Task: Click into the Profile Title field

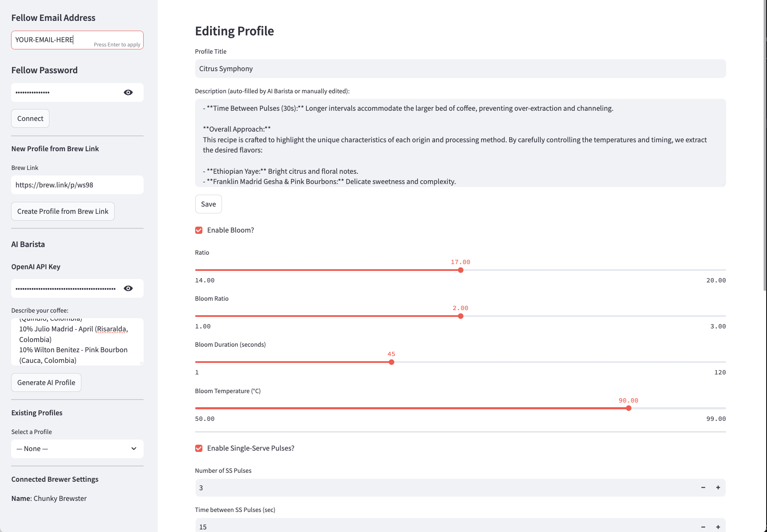Action: [460, 69]
